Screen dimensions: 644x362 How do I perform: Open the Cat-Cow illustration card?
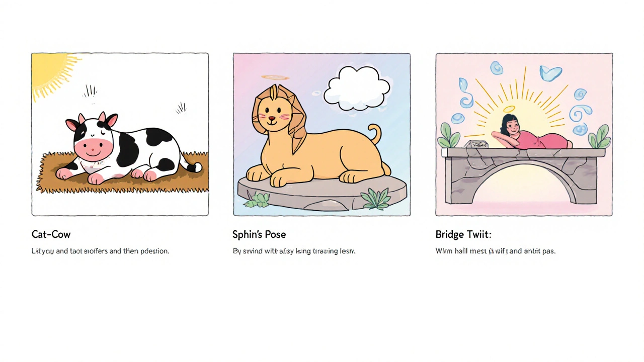[x=120, y=134]
